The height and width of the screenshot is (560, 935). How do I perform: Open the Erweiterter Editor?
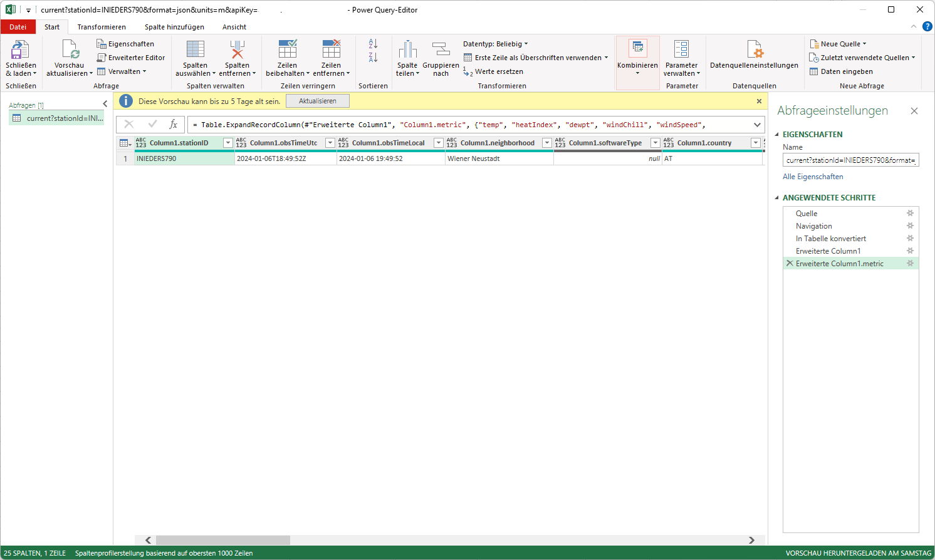(x=130, y=58)
